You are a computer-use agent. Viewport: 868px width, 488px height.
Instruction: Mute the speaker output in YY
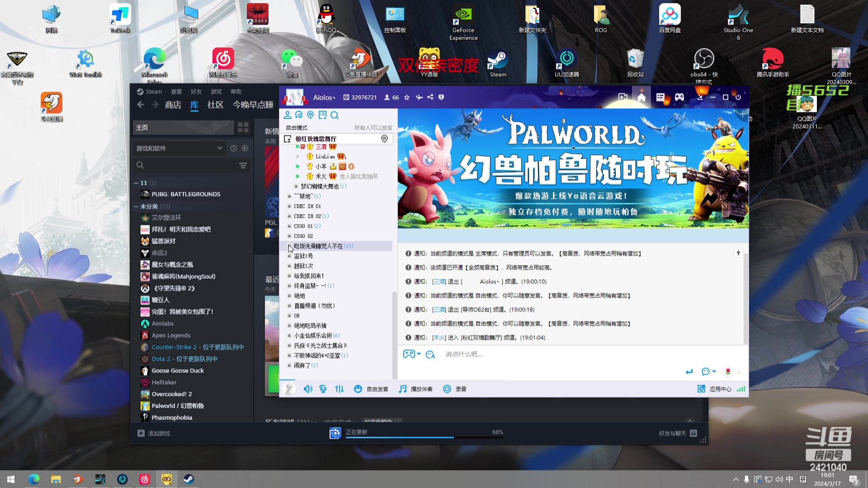click(x=308, y=389)
